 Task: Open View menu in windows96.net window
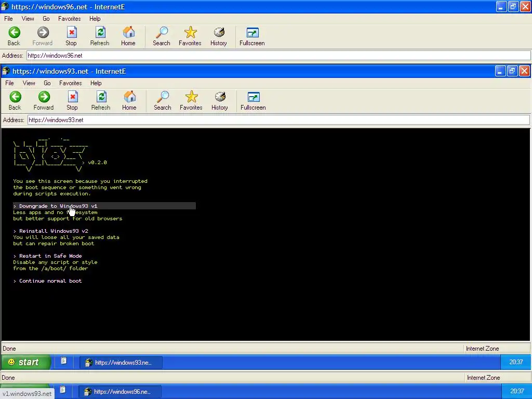tap(28, 19)
